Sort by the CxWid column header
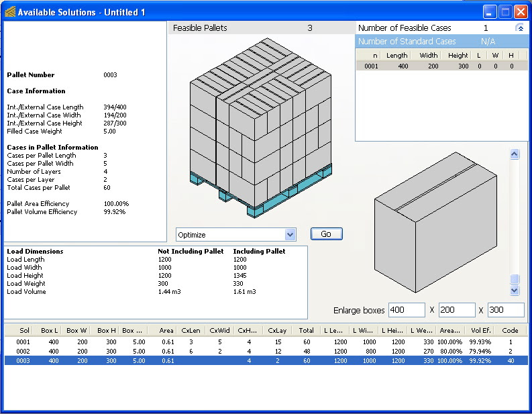Screen dimensions: 532x414 click(x=219, y=330)
